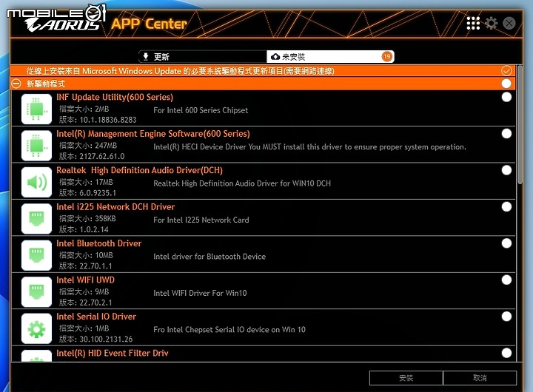This screenshot has width=533, height=392.
Task: Click the Intel Bluetooth Driver icon
Action: pyautogui.click(x=36, y=255)
